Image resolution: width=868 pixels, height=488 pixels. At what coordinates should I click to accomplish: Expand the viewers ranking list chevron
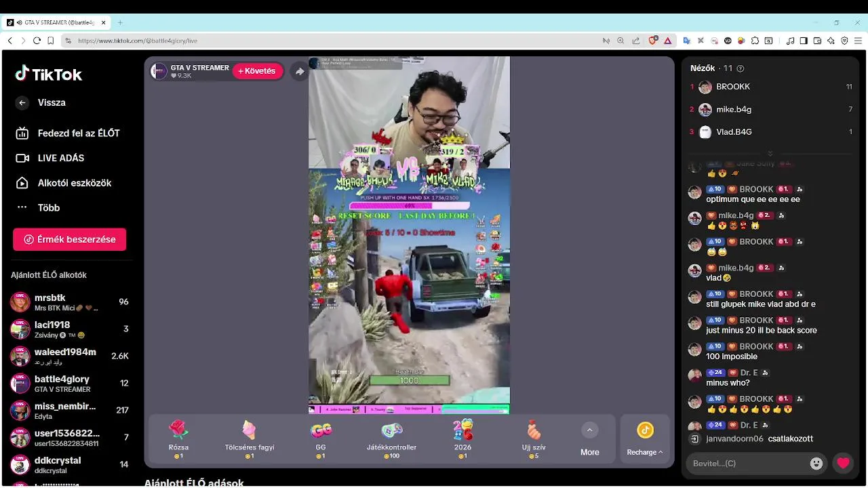coord(770,153)
